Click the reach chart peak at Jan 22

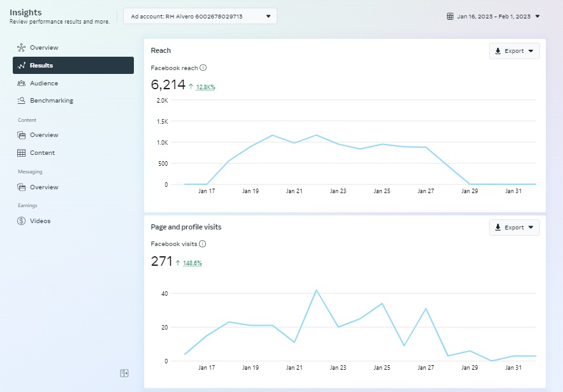click(x=316, y=135)
